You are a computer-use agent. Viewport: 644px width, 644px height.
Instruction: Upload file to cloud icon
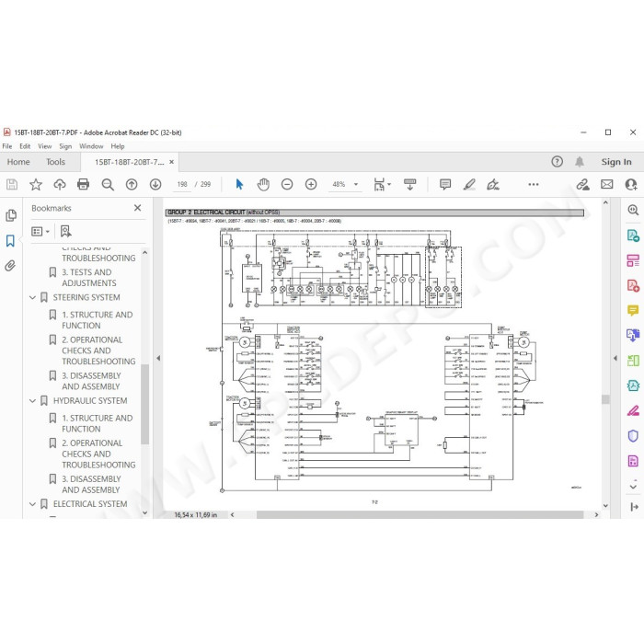pos(60,184)
